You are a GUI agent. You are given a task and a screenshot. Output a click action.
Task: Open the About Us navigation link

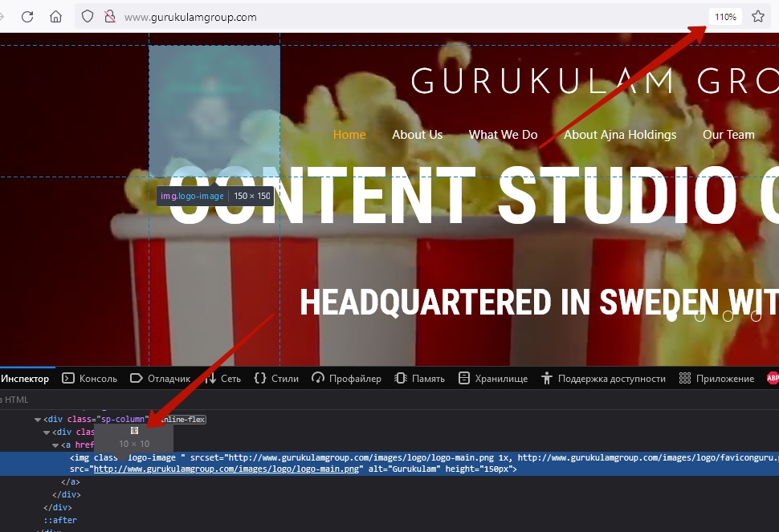[x=417, y=135]
